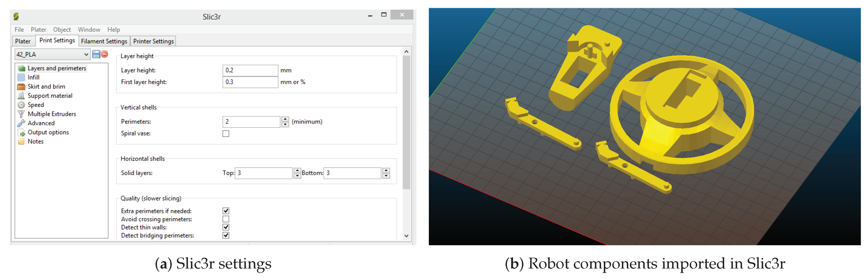Click the Skirt and brim icon
868x280 pixels.
tap(22, 86)
